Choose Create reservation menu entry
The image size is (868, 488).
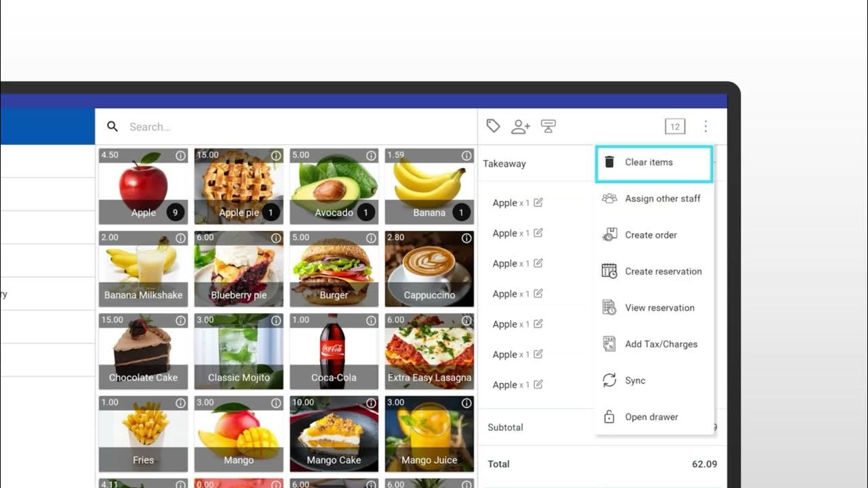[x=654, y=271]
